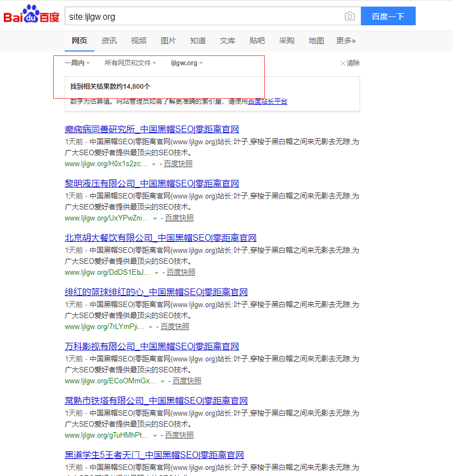Click the search input field
This screenshot has width=453, height=476.
[x=203, y=16]
